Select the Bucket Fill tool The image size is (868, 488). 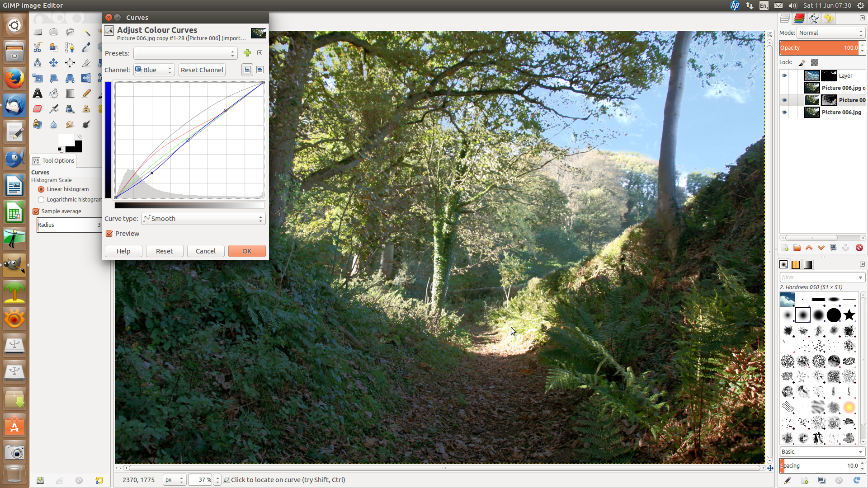[54, 94]
